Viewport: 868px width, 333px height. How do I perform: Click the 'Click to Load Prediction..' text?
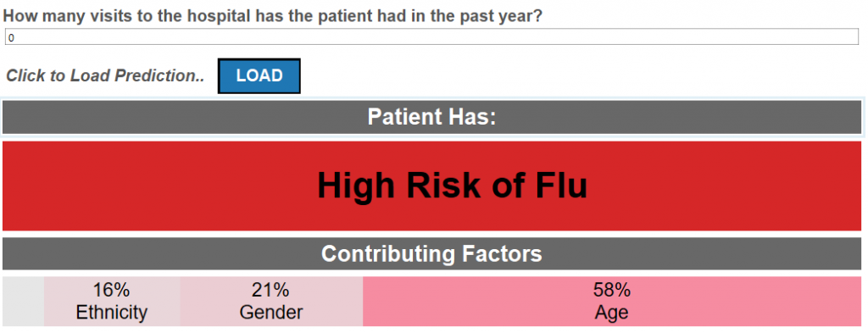click(105, 75)
